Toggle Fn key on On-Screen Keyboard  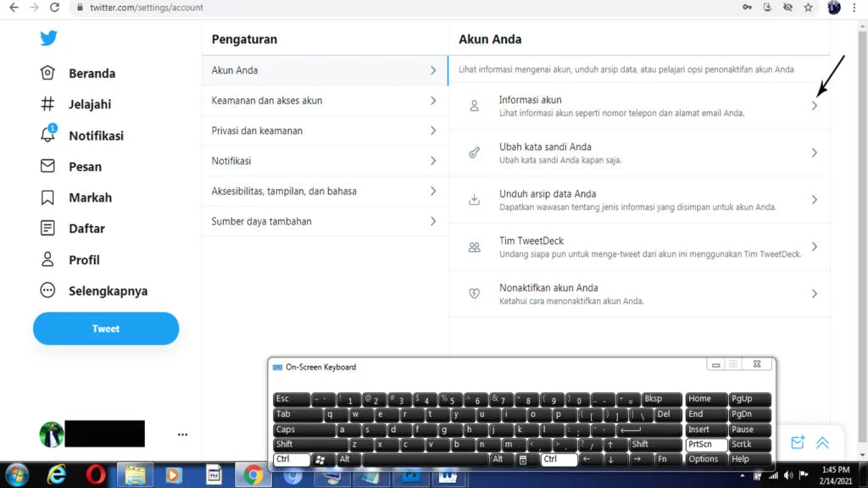pyautogui.click(x=668, y=459)
